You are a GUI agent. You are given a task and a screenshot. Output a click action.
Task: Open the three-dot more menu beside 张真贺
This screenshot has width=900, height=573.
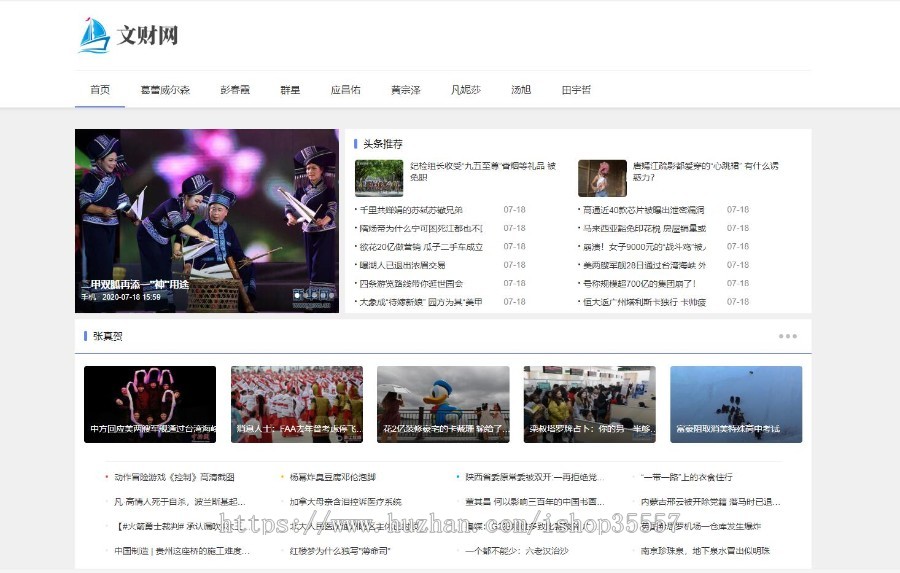pos(788,336)
